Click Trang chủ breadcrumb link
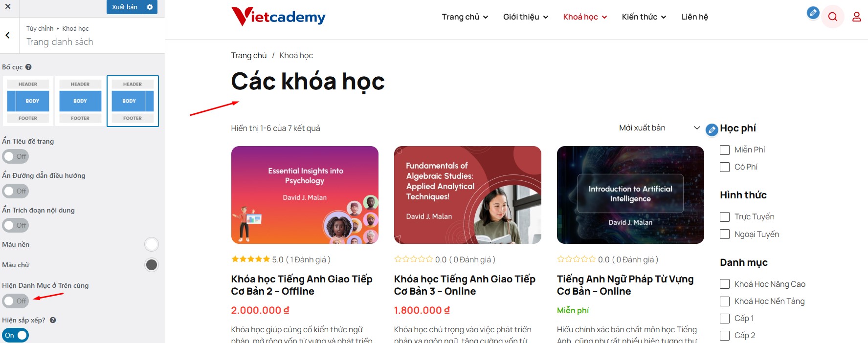 pos(249,55)
